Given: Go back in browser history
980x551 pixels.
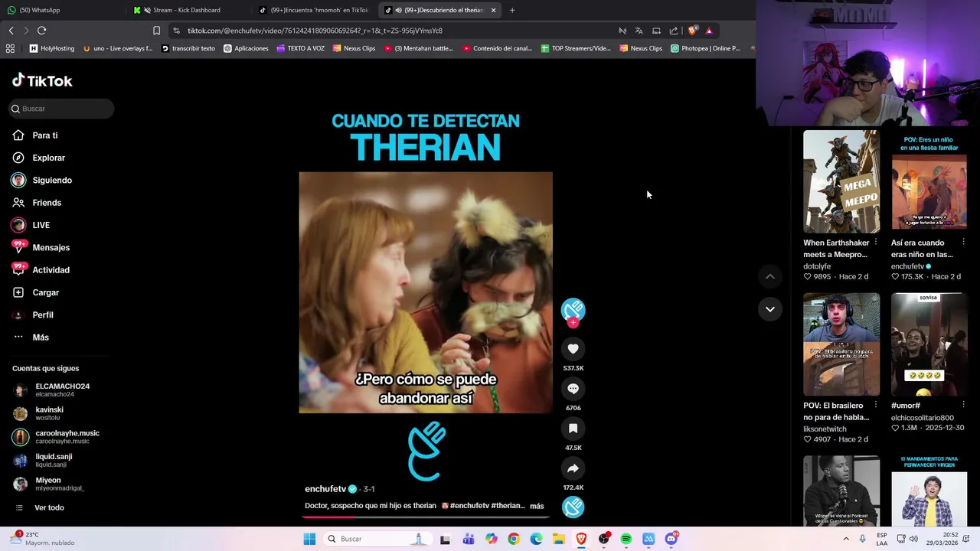Looking at the screenshot, I should [x=11, y=31].
